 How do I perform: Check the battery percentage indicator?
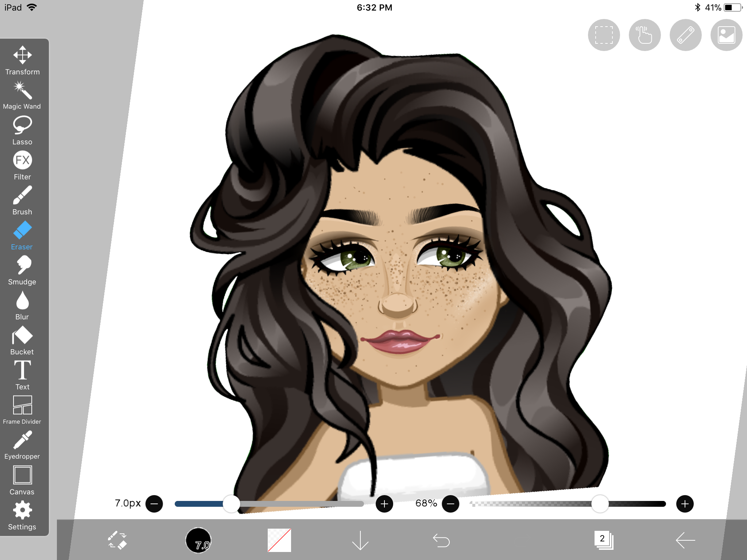[713, 7]
